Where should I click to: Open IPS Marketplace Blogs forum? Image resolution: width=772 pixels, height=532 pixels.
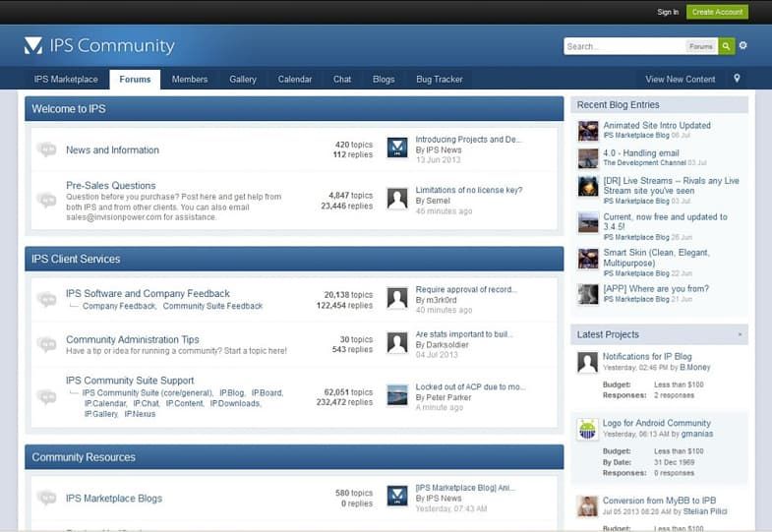click(x=114, y=499)
